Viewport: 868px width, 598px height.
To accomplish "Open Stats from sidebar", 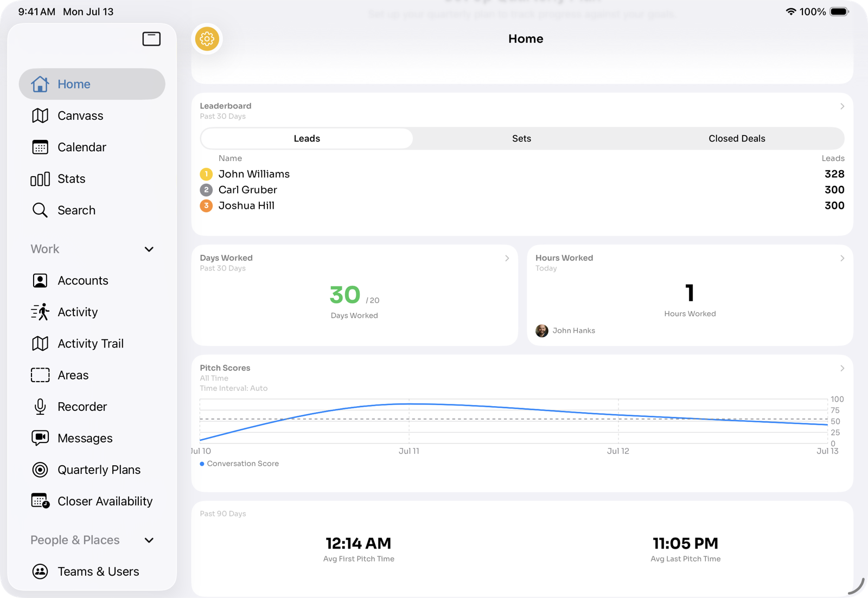I will click(92, 179).
